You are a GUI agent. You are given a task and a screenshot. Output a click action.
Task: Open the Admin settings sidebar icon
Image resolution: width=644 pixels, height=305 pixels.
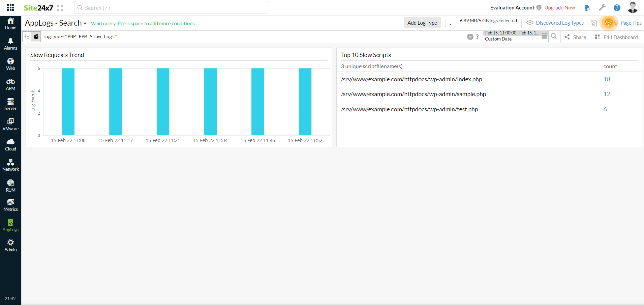tap(10, 245)
